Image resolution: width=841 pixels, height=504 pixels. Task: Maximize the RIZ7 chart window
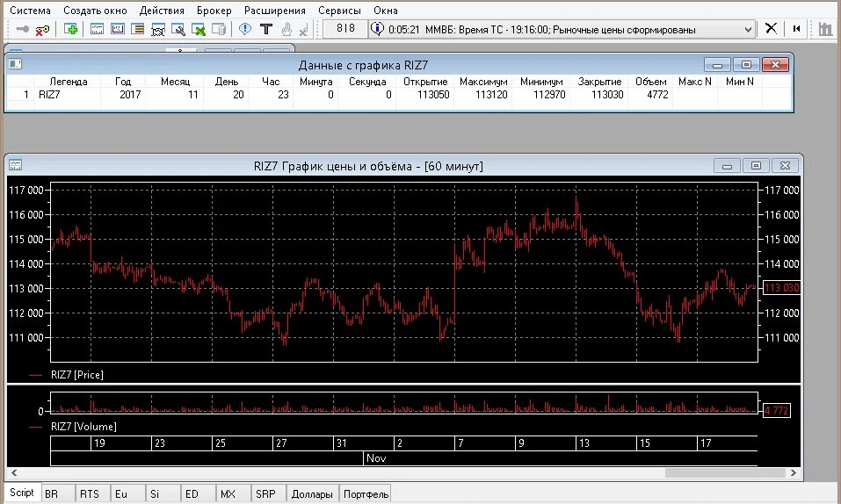756,166
